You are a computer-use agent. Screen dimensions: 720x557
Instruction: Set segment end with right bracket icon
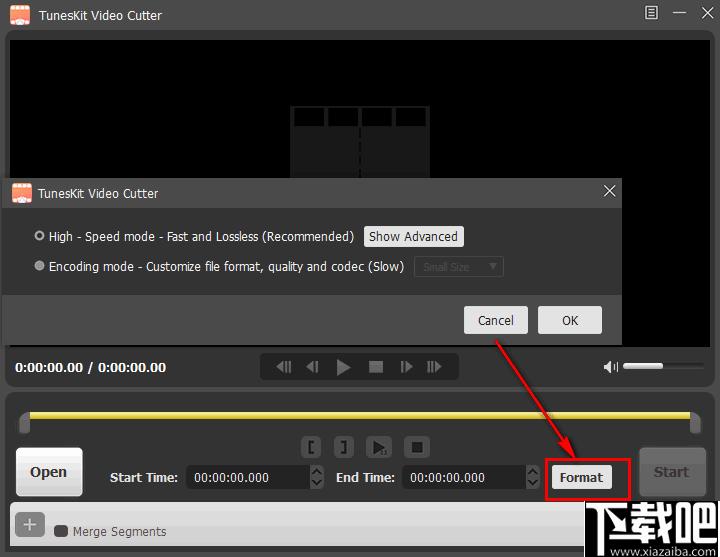click(x=342, y=447)
